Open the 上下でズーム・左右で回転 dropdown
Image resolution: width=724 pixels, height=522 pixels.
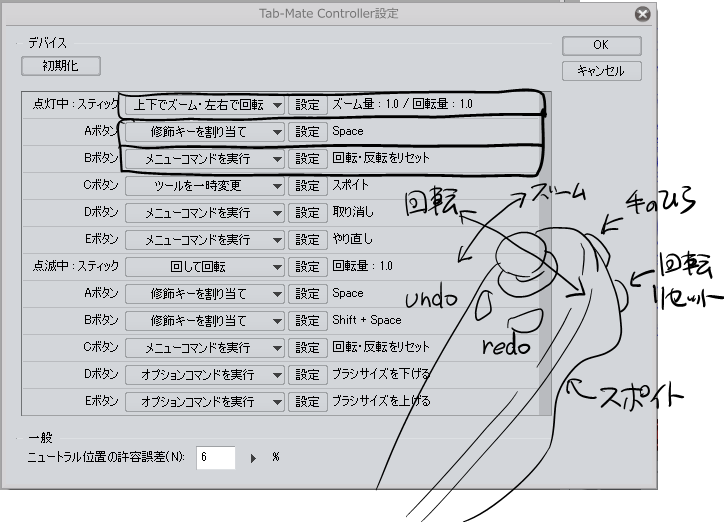coord(204,105)
